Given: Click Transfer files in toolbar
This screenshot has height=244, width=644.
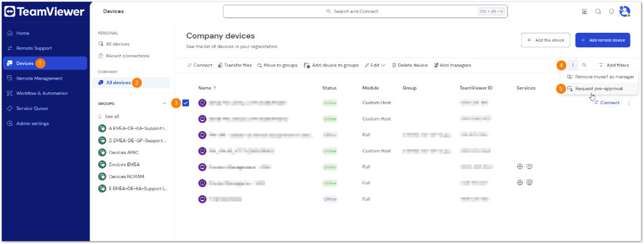Looking at the screenshot, I should click(235, 66).
